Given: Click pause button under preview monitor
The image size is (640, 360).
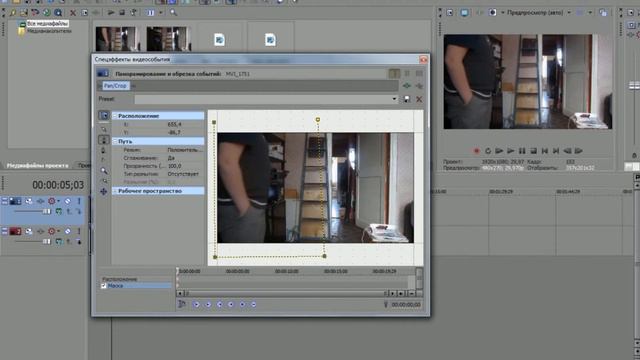Looking at the screenshot, I should coord(522,151).
